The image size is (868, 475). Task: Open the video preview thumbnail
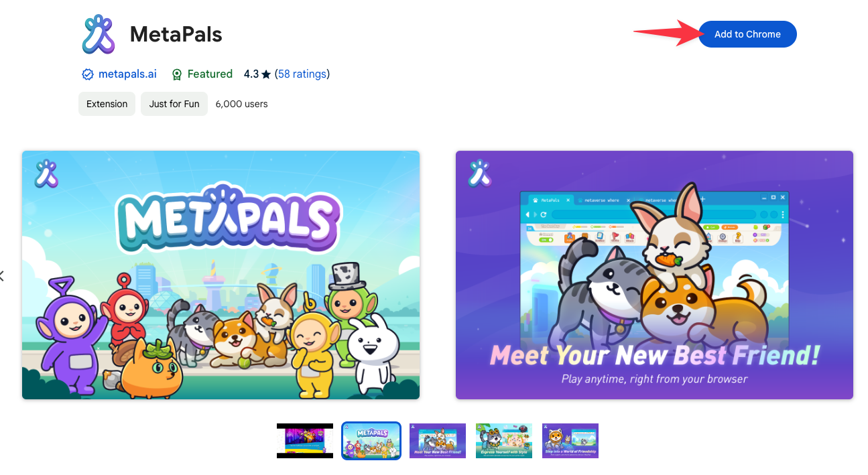(305, 441)
